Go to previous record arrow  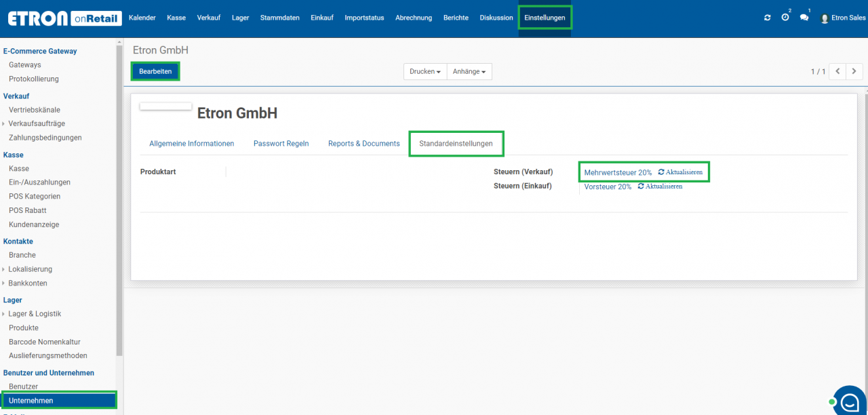(x=838, y=71)
